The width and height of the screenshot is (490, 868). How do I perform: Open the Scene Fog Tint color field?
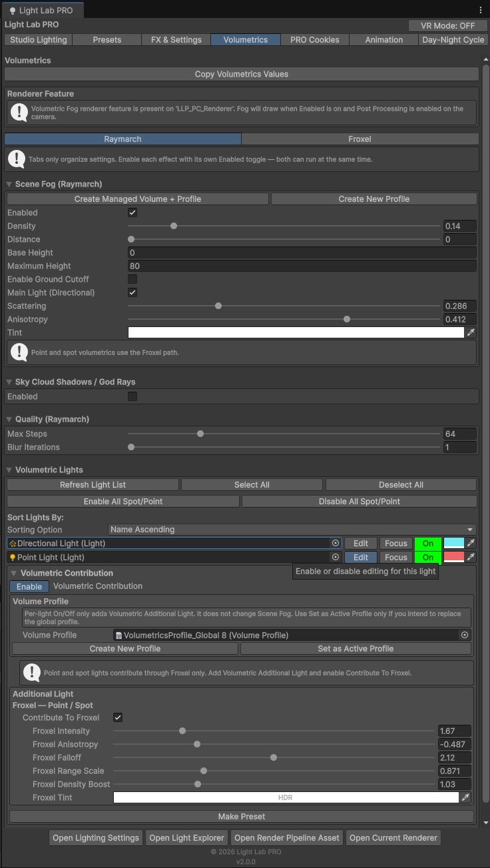click(296, 332)
